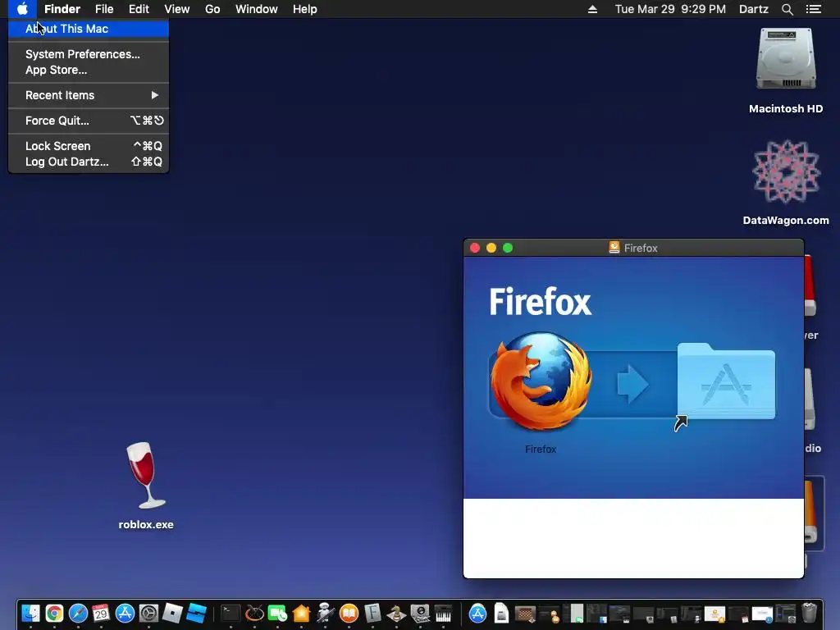Viewport: 840px width, 630px height.
Task: Click the Firefox window title bar proxy icon
Action: tap(614, 248)
